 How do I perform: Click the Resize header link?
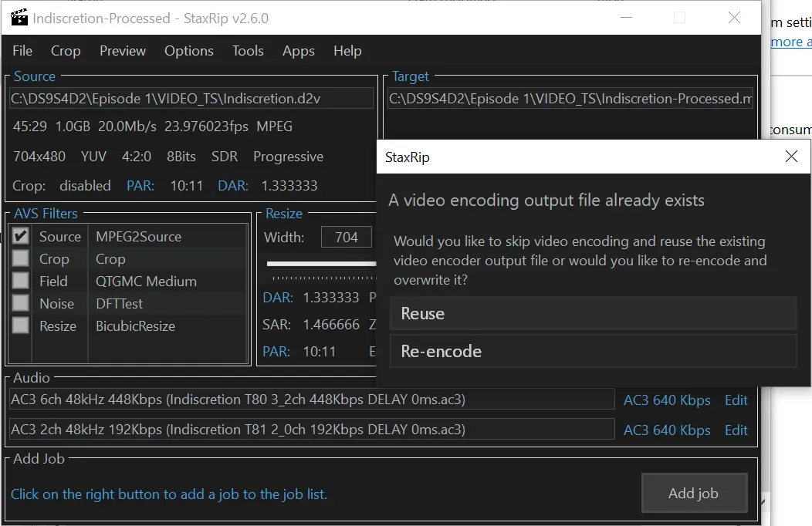pos(284,214)
